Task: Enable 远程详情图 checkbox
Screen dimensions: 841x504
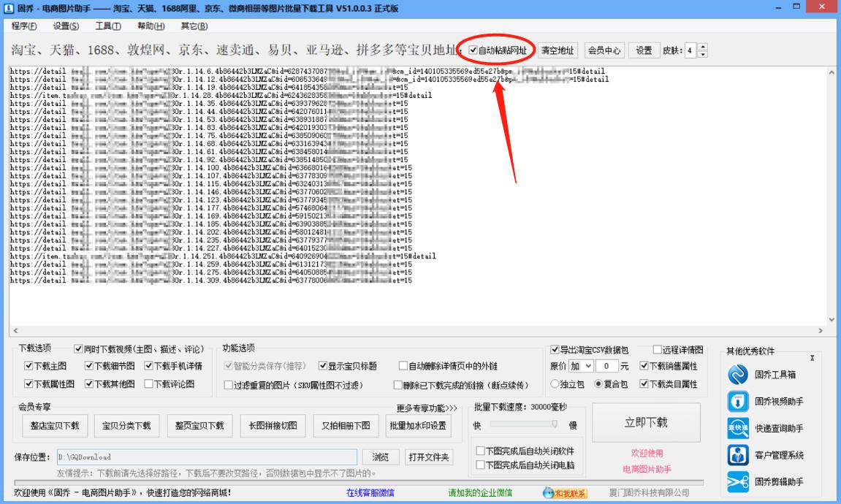Action: coord(657,350)
